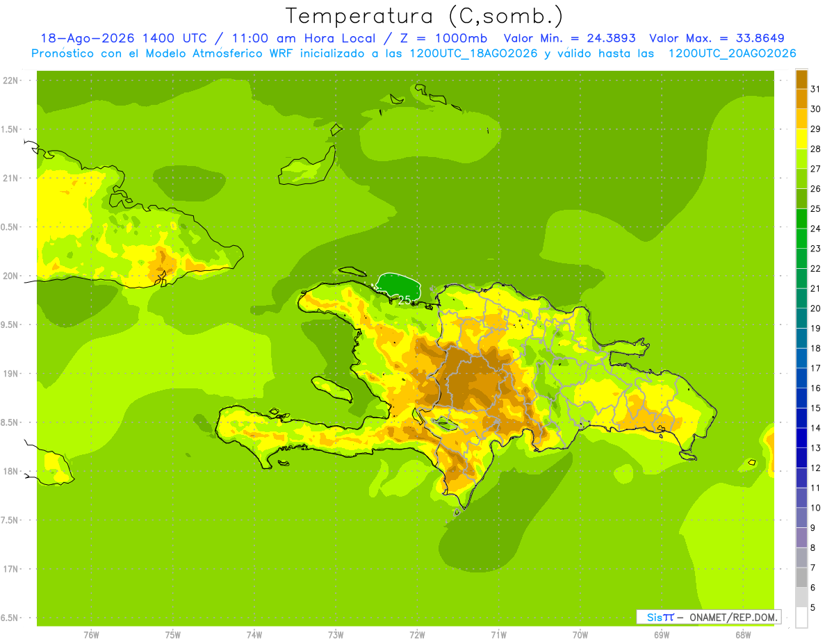
Task: Click the '9.5N' latitude axis label
Action: point(10,324)
